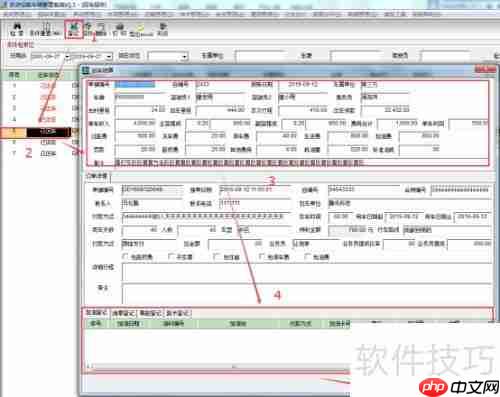Open the start date dropdown arrow
This screenshot has height=397, width=500.
click(x=67, y=57)
